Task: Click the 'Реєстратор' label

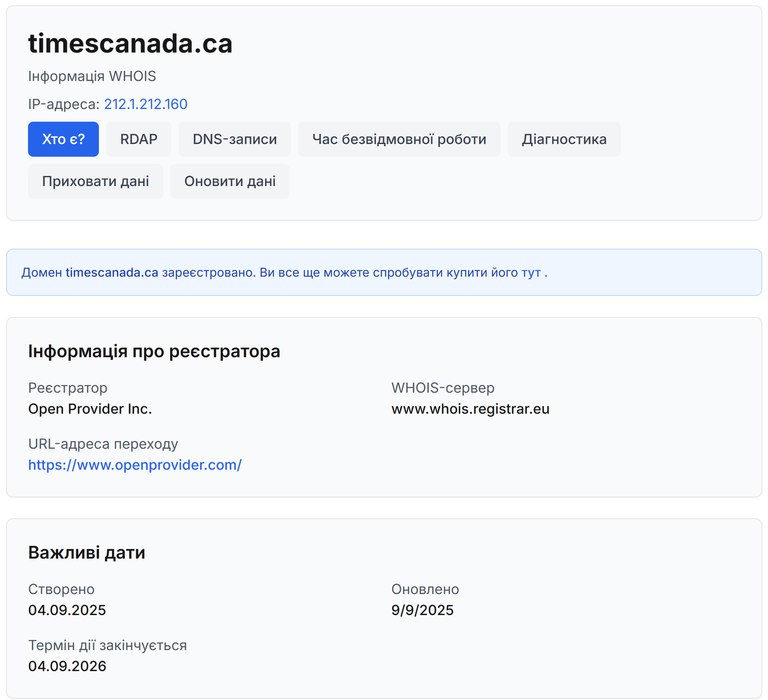Action: tap(68, 388)
